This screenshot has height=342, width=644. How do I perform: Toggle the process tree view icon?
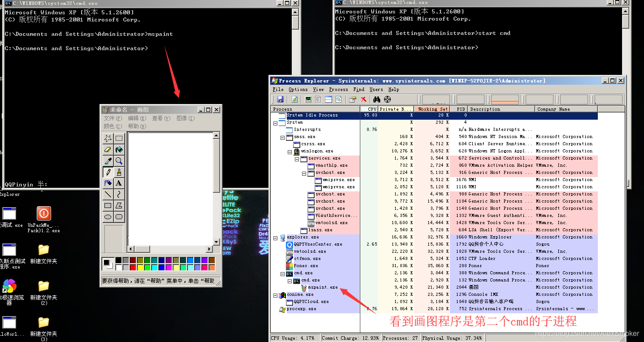tap(318, 99)
